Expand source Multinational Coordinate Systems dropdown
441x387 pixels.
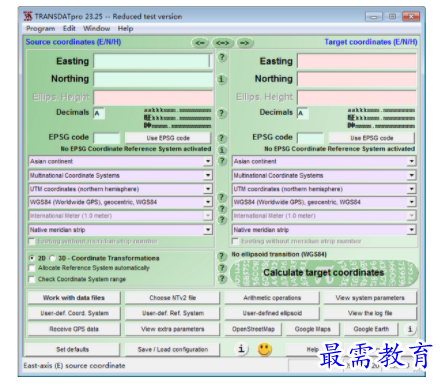tap(208, 175)
